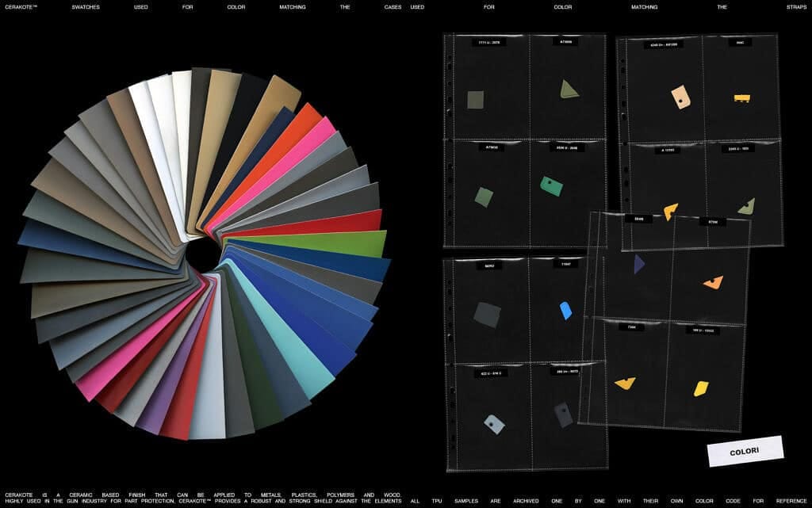Select the bright blue TPU sample
Viewport: 812px width, 508px height.
(565, 311)
